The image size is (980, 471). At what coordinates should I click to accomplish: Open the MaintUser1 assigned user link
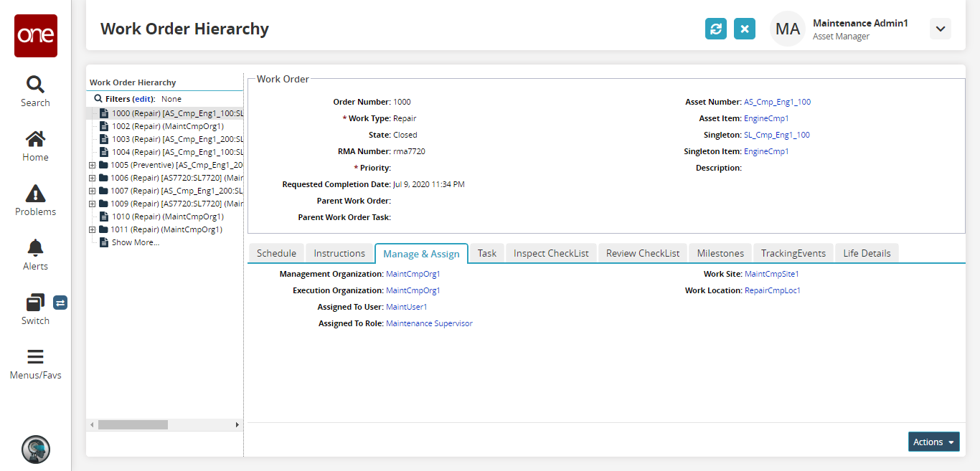pyautogui.click(x=406, y=307)
